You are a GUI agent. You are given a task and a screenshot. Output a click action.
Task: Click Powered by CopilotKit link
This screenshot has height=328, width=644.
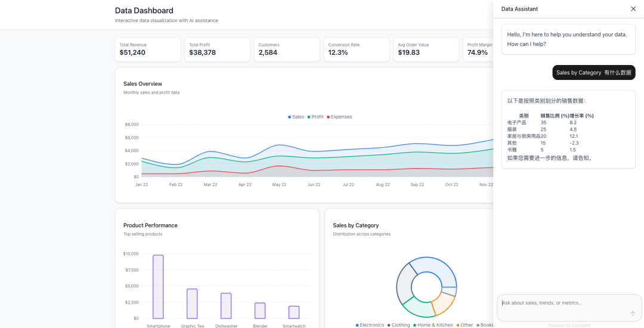click(x=569, y=326)
